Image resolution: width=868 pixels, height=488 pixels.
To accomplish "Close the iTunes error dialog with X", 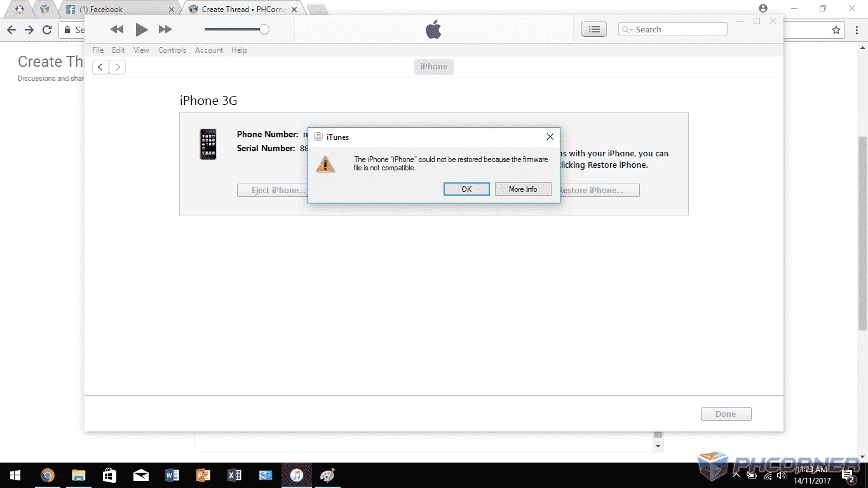I will tap(550, 137).
